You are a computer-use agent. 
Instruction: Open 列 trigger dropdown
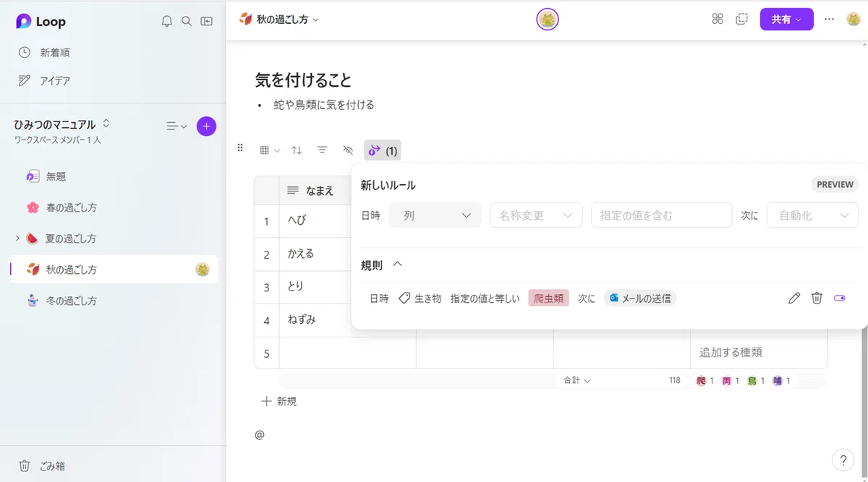coord(435,215)
